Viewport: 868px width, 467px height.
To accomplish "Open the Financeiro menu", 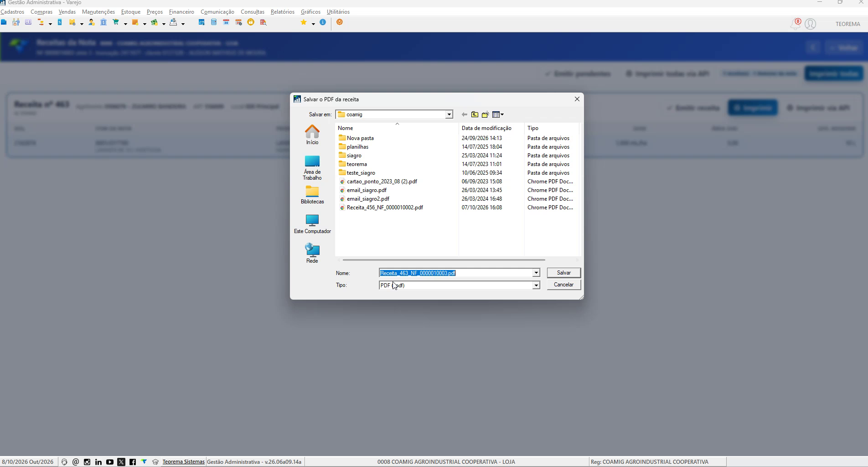I will coord(181,12).
